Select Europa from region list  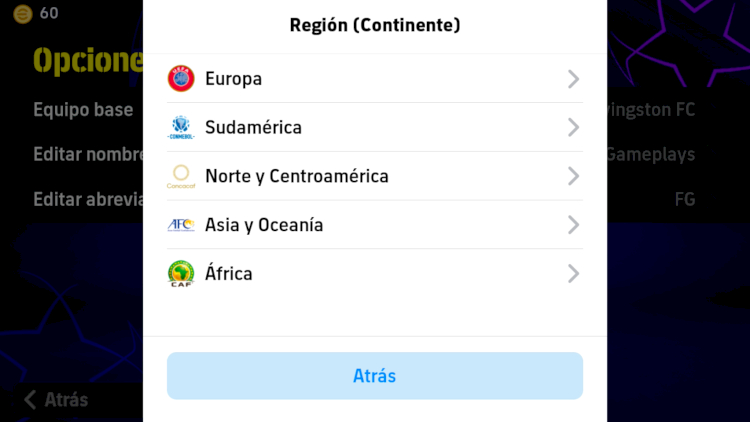coord(375,78)
